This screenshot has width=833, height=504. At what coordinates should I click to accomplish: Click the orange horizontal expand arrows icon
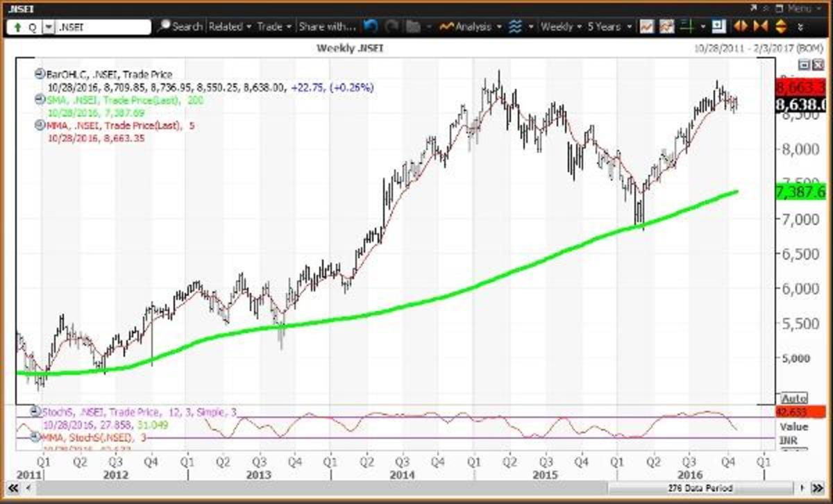(x=740, y=26)
